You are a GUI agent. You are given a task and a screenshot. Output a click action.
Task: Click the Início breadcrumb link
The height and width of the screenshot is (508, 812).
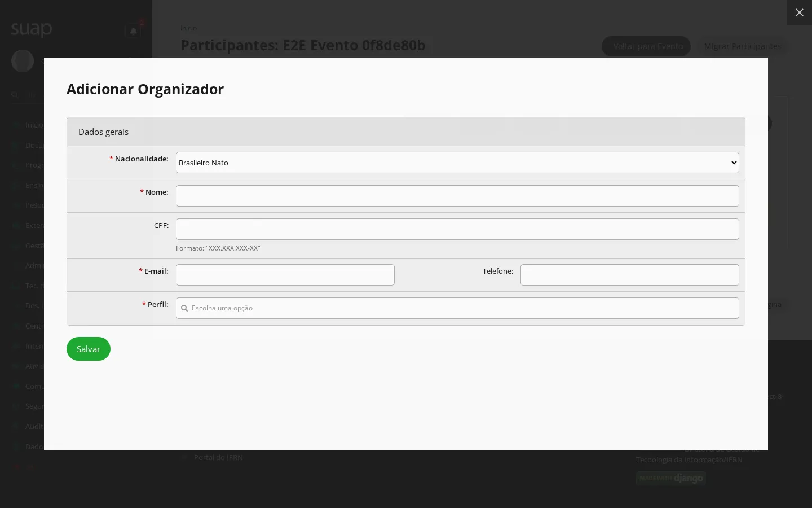tap(189, 28)
